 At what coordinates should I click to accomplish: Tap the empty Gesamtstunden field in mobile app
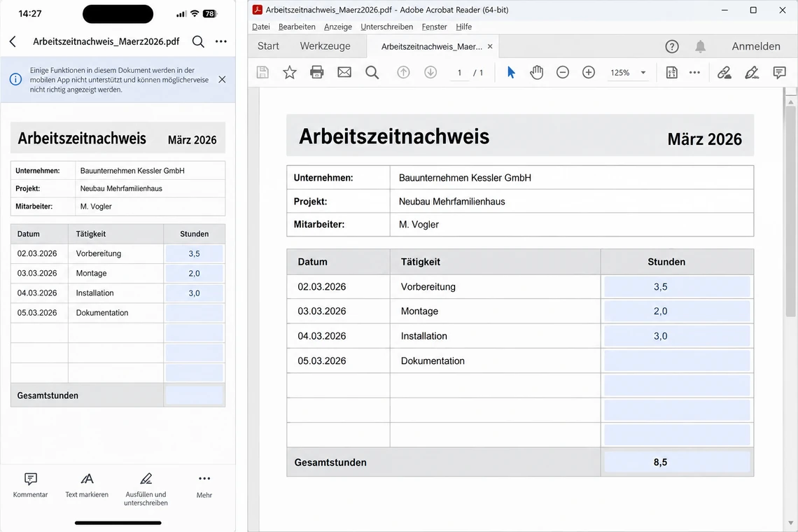point(194,395)
